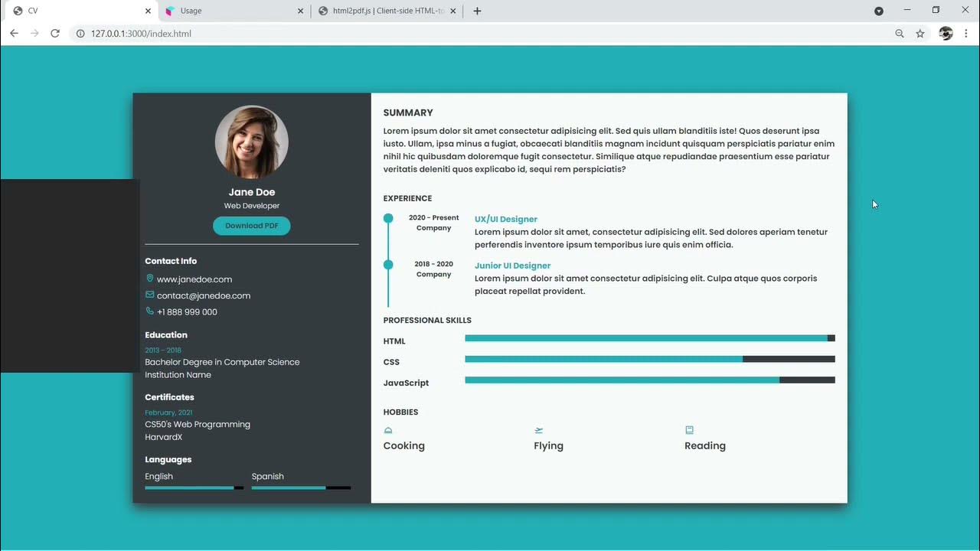Open the tab search dropdown arrow
980x551 pixels.
point(879,11)
